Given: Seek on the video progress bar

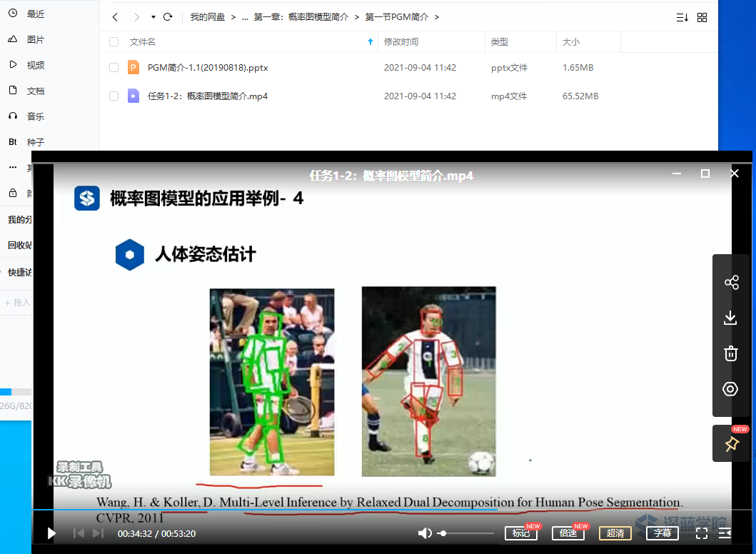Looking at the screenshot, I should (391, 509).
